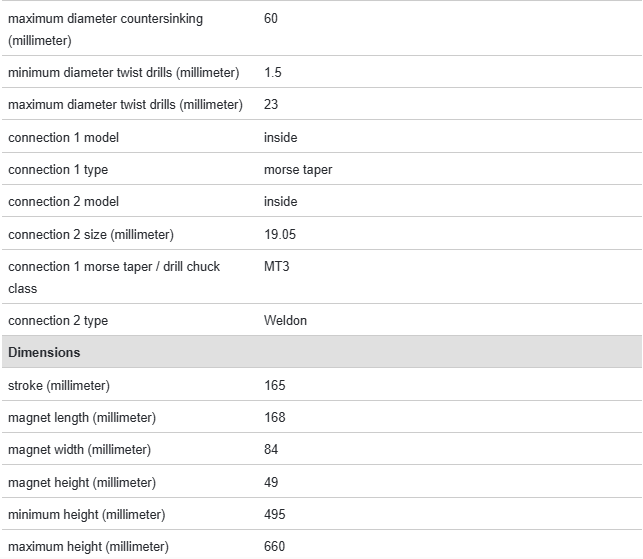The width and height of the screenshot is (643, 559).
Task: Click the countersinking value 60
Action: pos(271,19)
